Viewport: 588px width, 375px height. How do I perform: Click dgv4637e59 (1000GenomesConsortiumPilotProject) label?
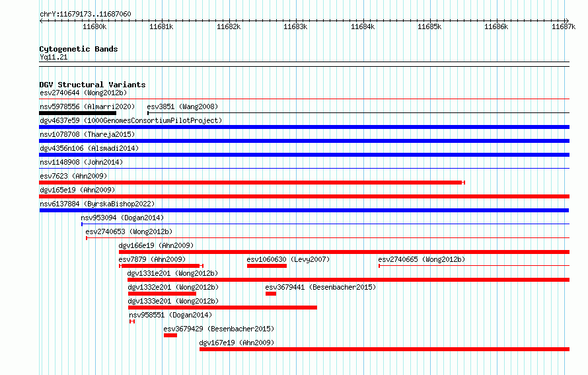point(131,120)
